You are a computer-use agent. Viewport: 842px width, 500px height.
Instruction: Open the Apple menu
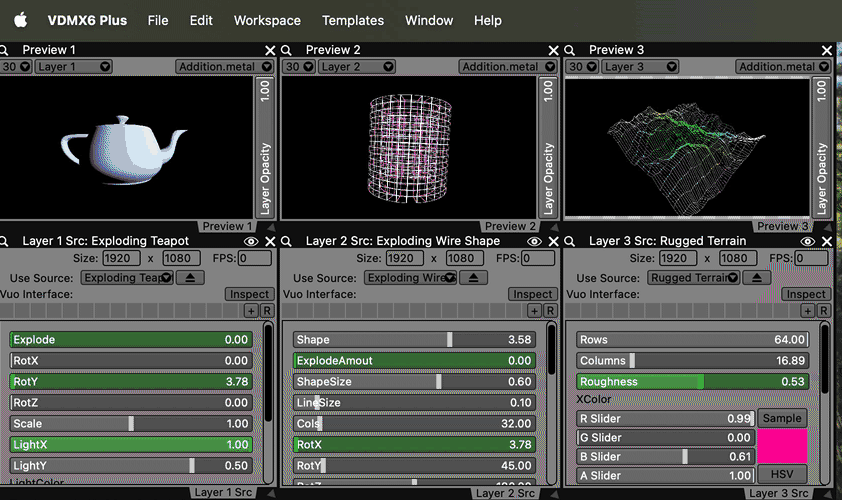[20, 20]
